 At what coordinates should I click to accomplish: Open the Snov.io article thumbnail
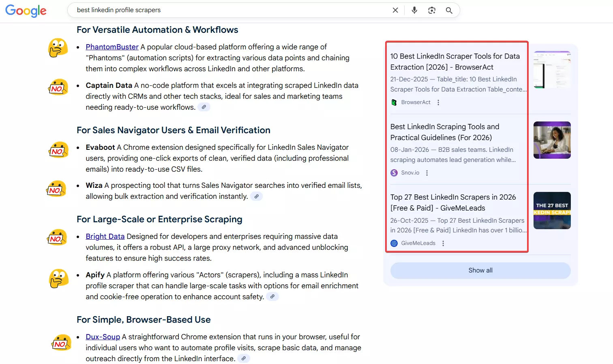point(552,140)
